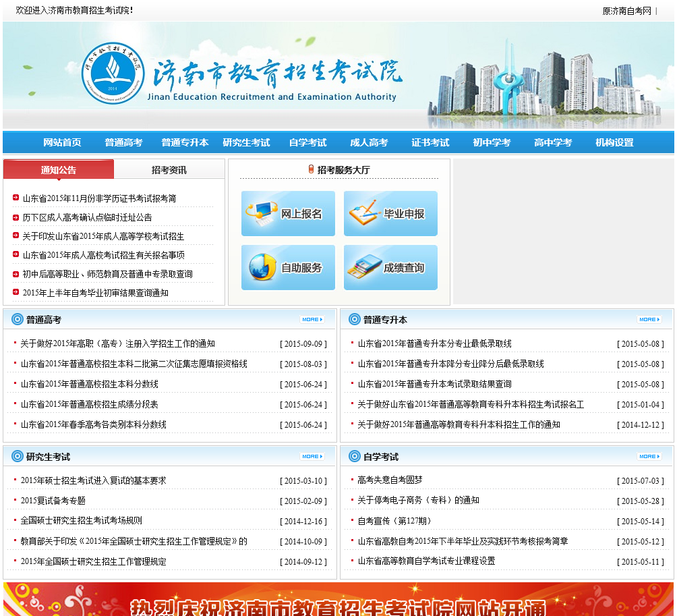
Task: Open 山东省2015年普通高校招生本科二批第二次征集志愿填报资格线
Action: tap(134, 364)
